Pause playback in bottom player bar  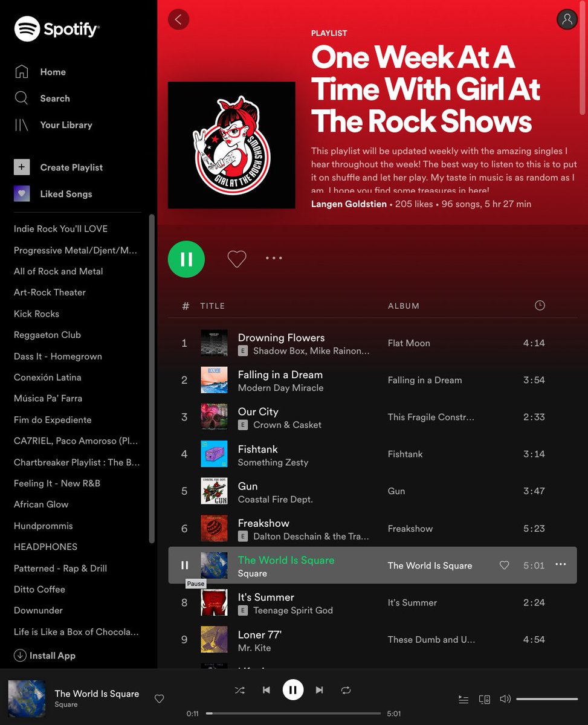292,690
